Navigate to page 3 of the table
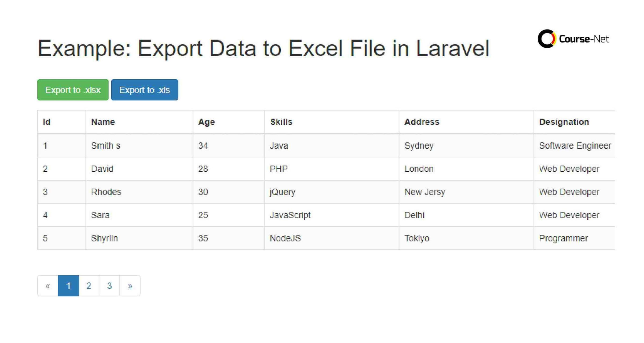Viewport: 644px width, 343px height. tap(109, 286)
